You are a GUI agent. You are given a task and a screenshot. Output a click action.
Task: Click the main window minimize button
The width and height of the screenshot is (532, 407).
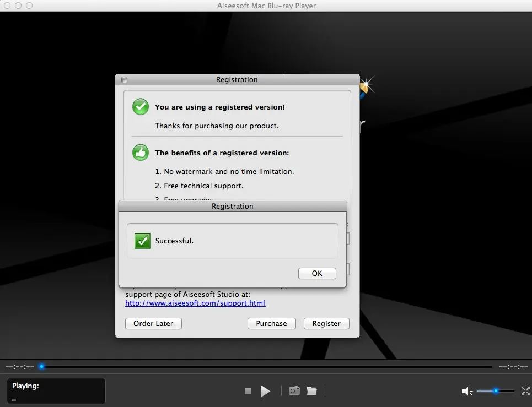18,6
